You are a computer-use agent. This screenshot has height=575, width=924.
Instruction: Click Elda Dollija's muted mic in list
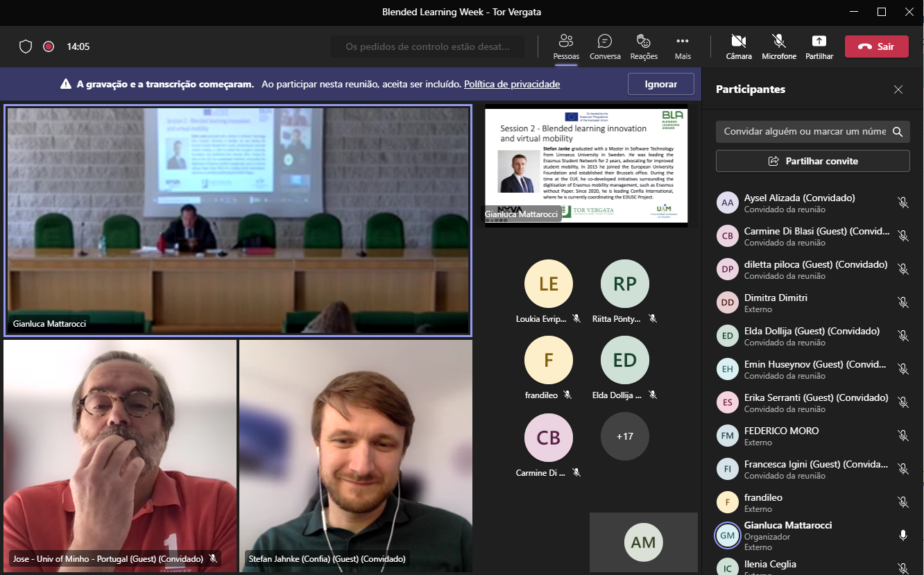point(902,336)
